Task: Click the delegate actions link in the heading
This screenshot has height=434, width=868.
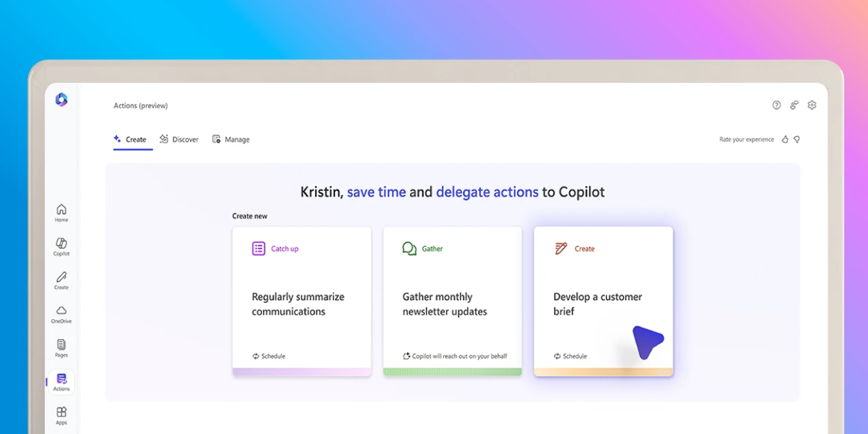Action: coord(487,192)
